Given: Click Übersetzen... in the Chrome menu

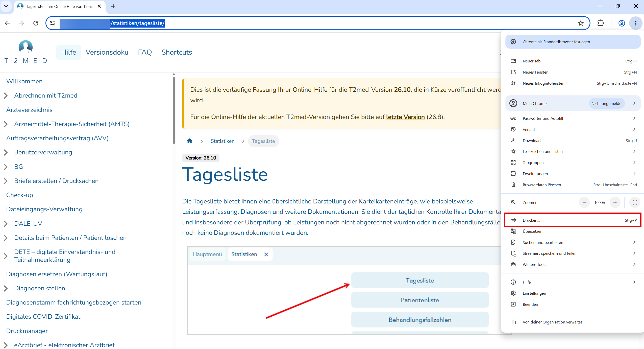Looking at the screenshot, I should coord(573,231).
